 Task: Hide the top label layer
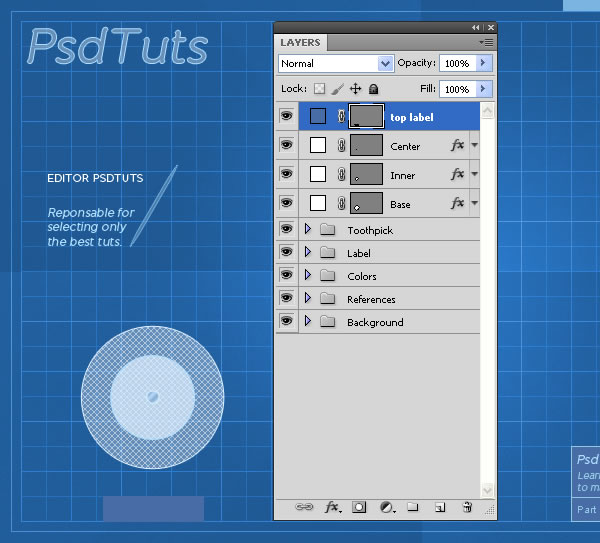pos(287,116)
